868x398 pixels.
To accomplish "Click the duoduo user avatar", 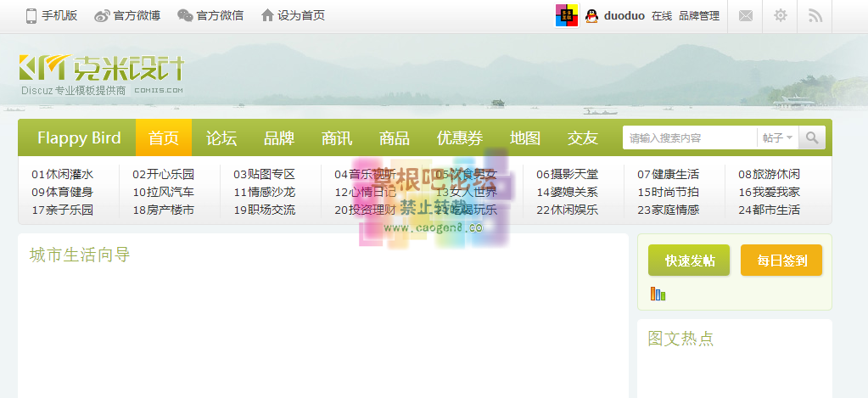I will tap(567, 15).
